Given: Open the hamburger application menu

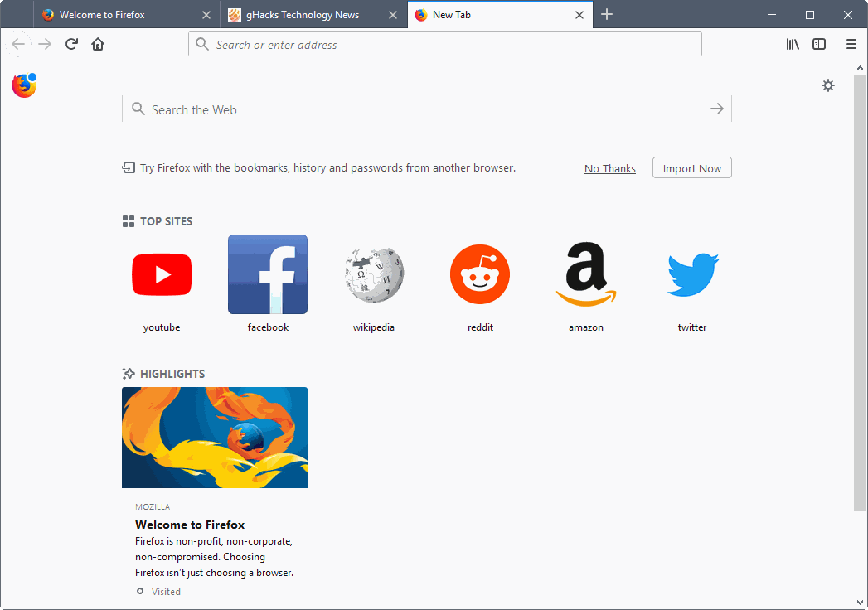Looking at the screenshot, I should point(851,44).
